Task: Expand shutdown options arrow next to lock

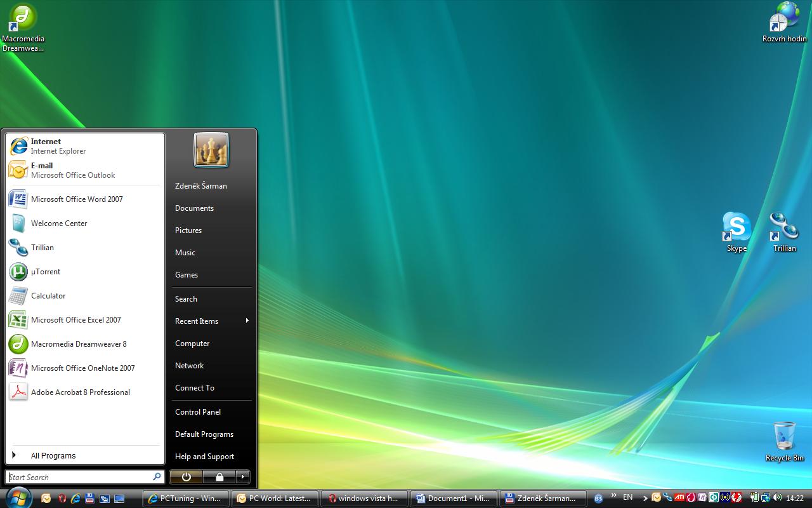Action: coord(243,477)
